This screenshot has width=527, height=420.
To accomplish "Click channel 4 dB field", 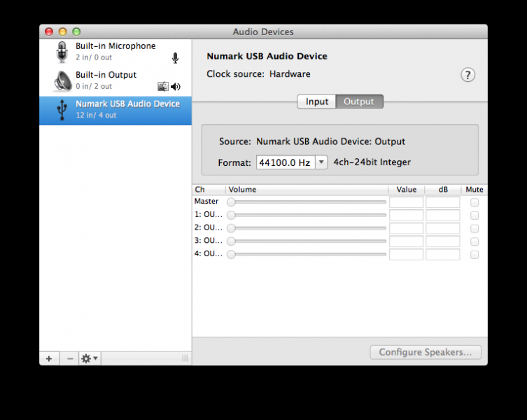I will click(x=442, y=255).
